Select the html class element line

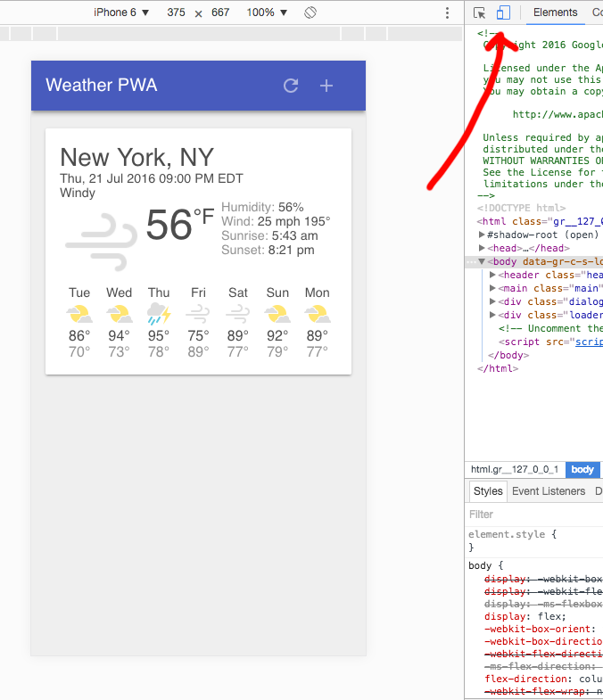[540, 221]
